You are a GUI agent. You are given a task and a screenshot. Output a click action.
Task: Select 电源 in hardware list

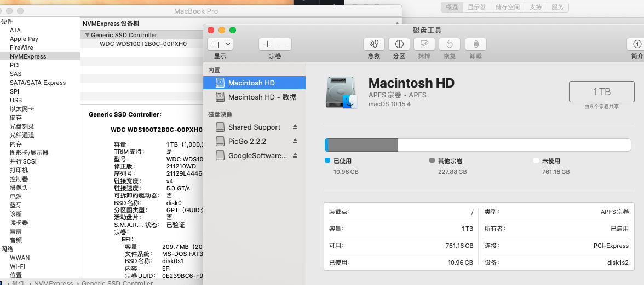(x=16, y=196)
